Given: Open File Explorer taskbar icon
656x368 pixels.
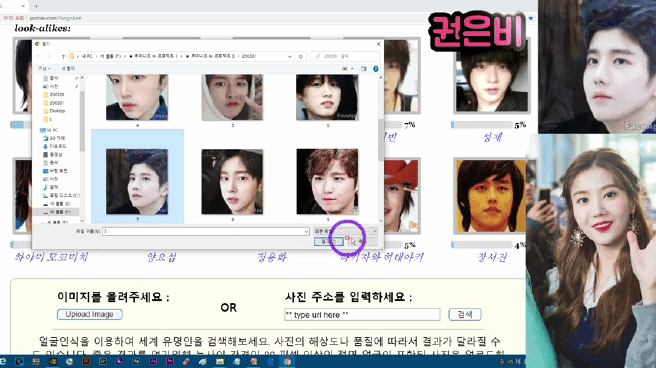Looking at the screenshot, I should click(220, 362).
